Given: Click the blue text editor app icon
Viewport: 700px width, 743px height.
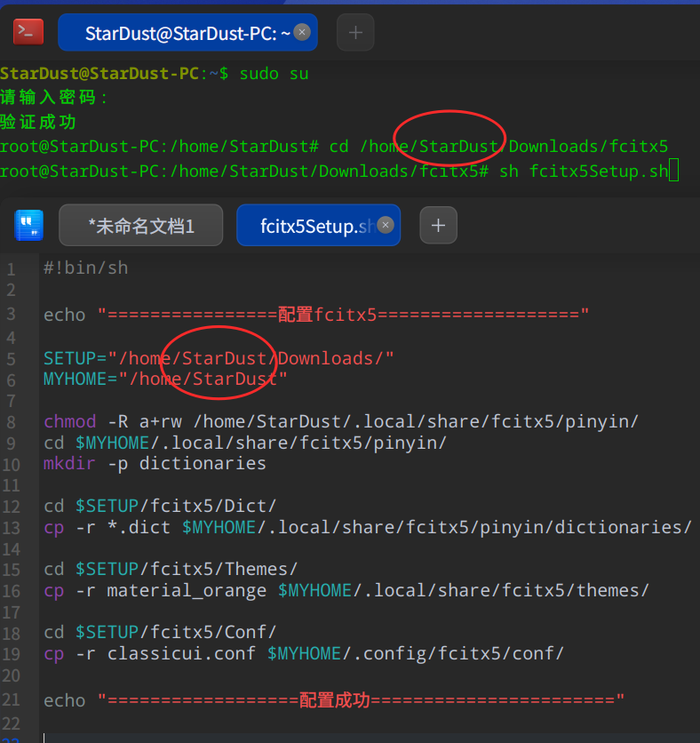Looking at the screenshot, I should click(29, 225).
